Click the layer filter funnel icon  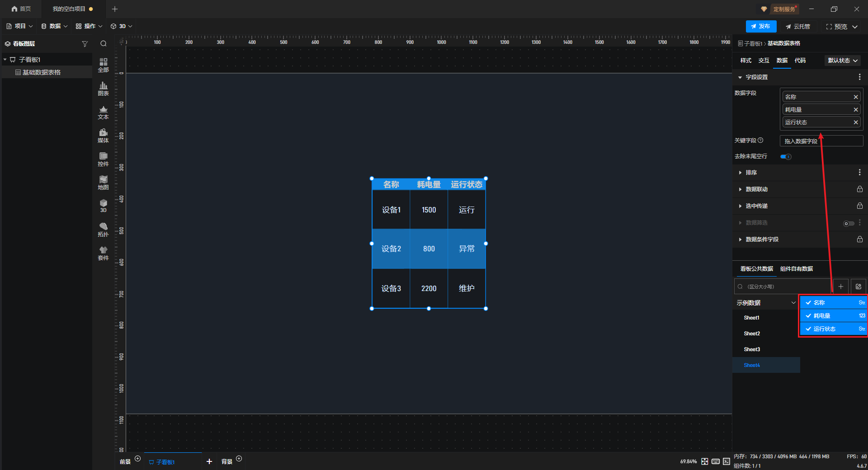pyautogui.click(x=85, y=44)
